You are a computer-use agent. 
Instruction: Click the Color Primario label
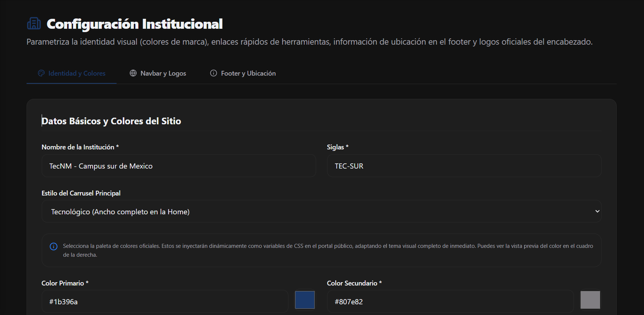(x=65, y=283)
